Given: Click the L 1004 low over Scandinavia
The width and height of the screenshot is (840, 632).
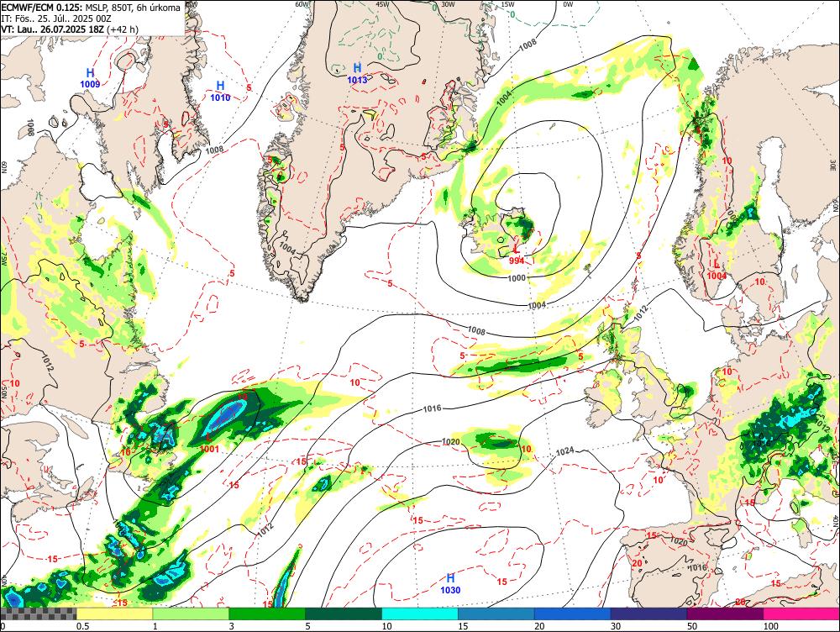Looking at the screenshot, I should tap(717, 270).
